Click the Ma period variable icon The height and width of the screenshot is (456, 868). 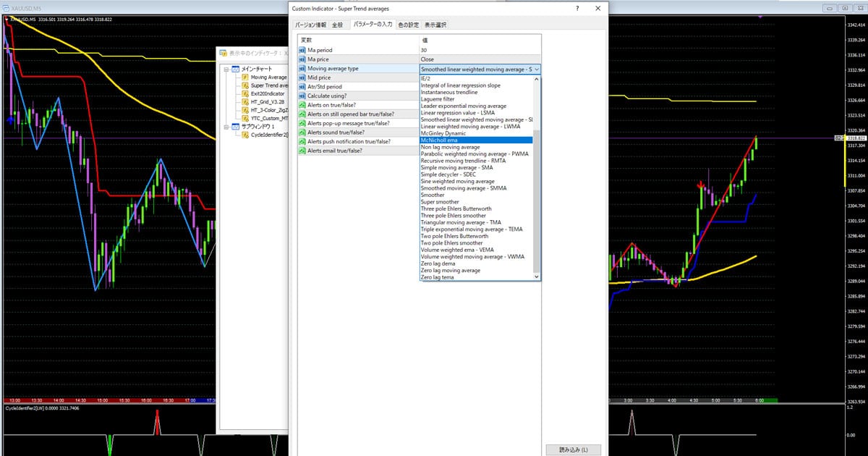point(302,50)
